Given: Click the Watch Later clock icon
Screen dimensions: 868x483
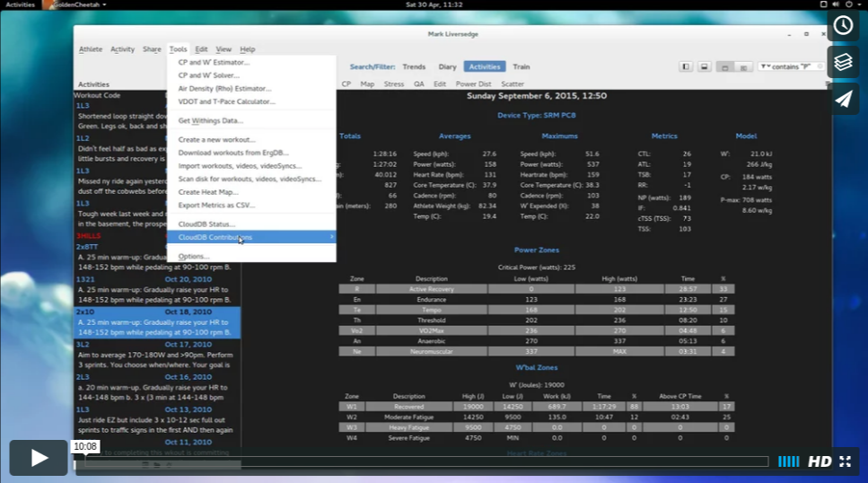Looking at the screenshot, I should [x=843, y=25].
